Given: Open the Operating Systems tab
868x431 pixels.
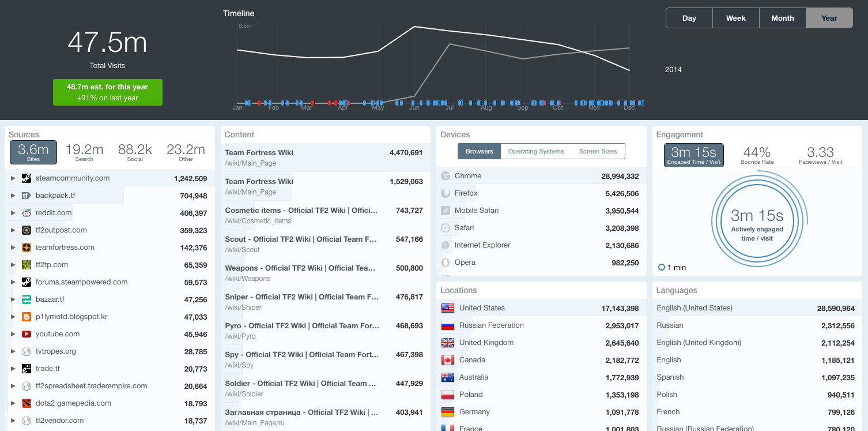Looking at the screenshot, I should (x=536, y=151).
